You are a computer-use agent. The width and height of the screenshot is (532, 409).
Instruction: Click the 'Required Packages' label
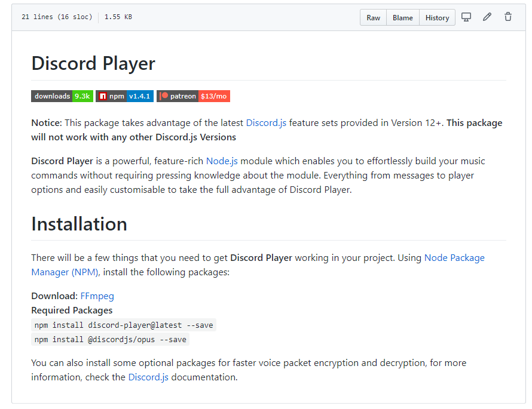[x=72, y=310]
